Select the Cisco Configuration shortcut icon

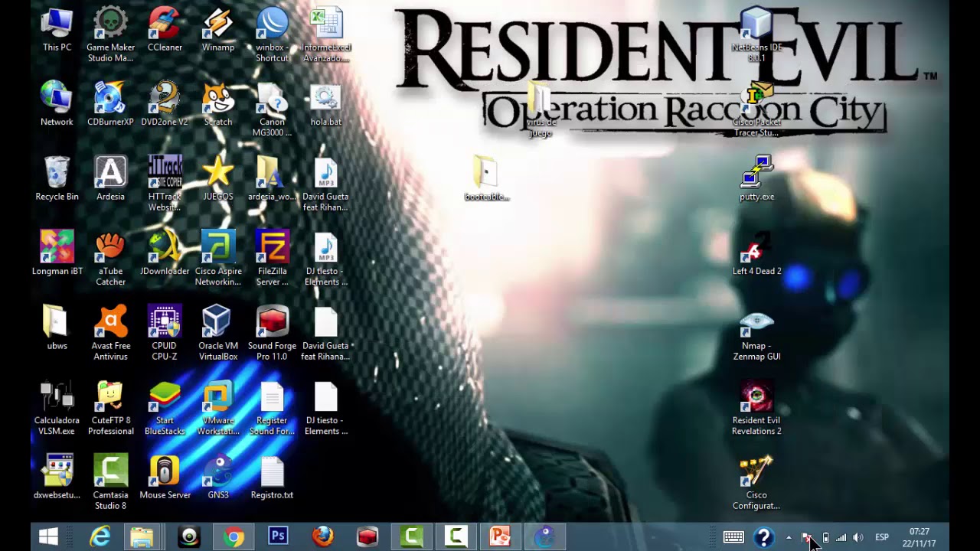(756, 482)
